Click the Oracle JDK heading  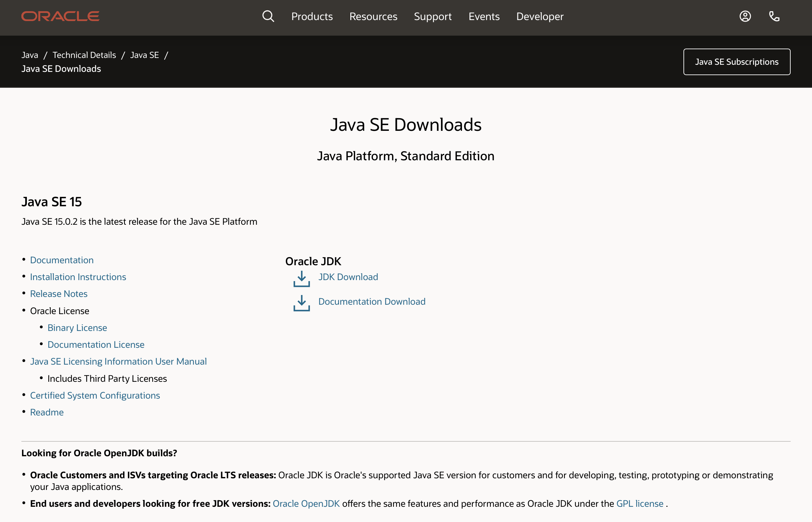(313, 261)
